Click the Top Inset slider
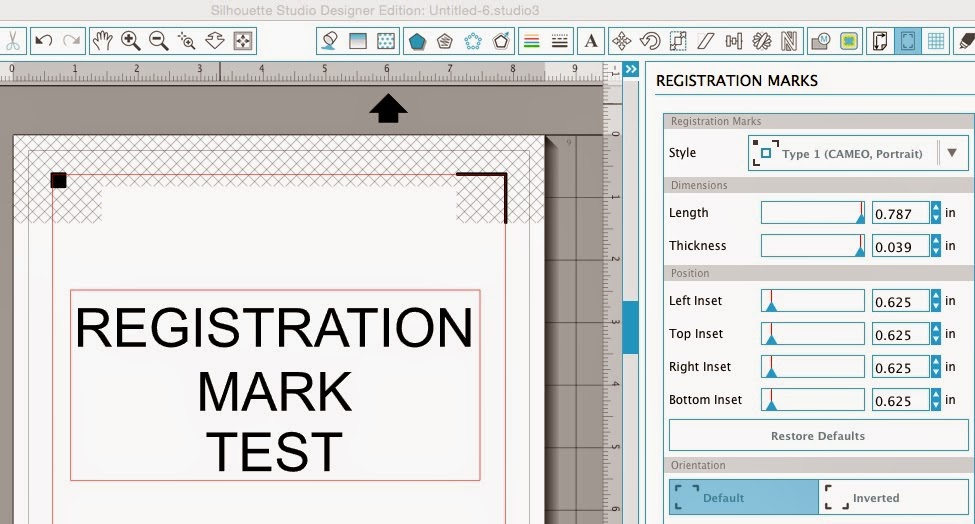This screenshot has height=524, width=975. 813,334
